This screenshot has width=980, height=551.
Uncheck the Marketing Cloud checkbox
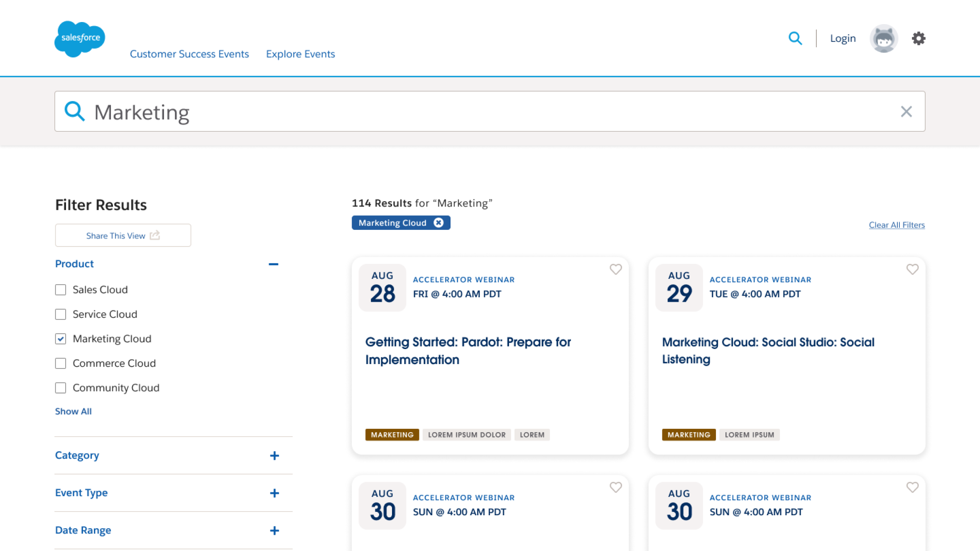(61, 339)
